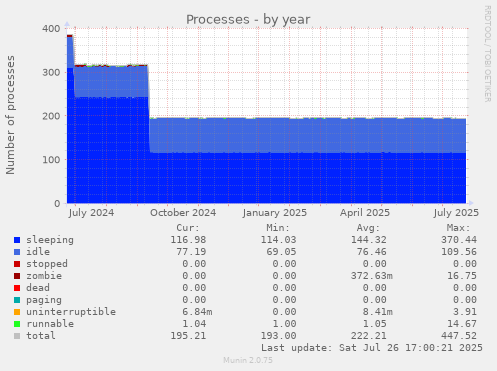Click the 'Max:' column header
This screenshot has height=371, width=497.
click(458, 228)
